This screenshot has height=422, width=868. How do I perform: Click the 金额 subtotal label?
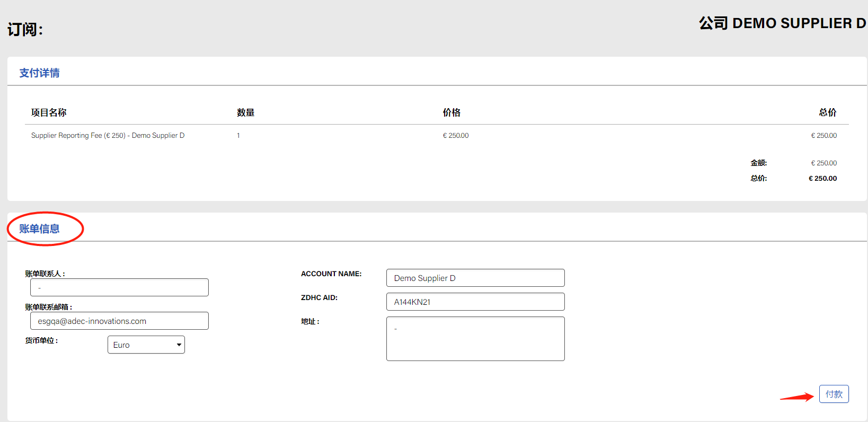tap(758, 163)
